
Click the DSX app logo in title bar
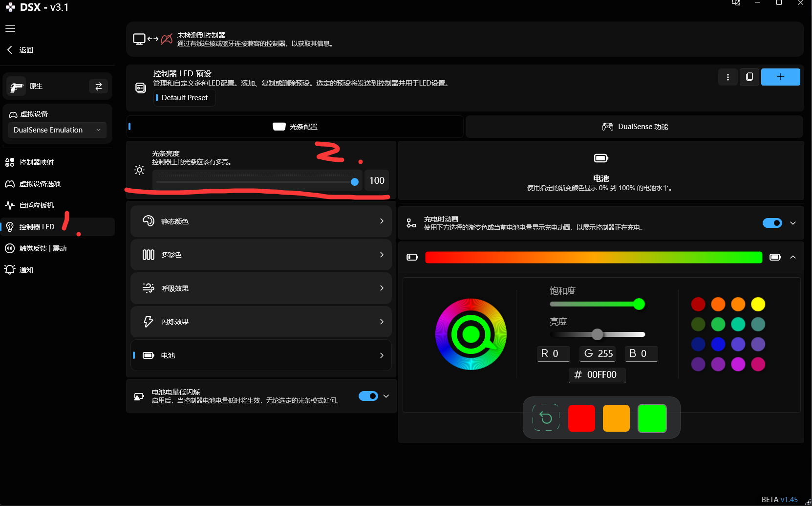pos(10,7)
